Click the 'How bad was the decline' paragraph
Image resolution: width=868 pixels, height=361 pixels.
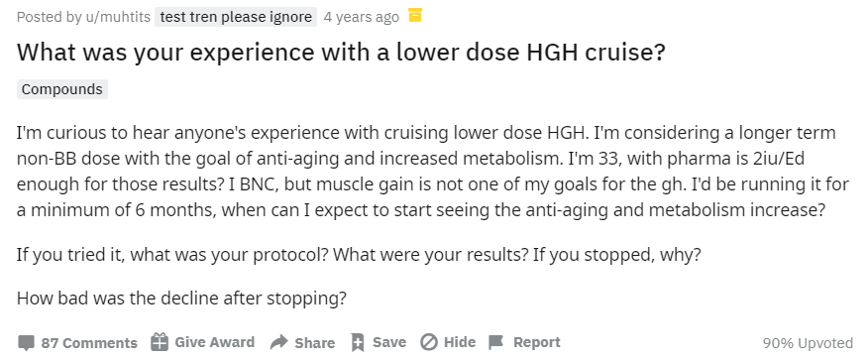(181, 299)
